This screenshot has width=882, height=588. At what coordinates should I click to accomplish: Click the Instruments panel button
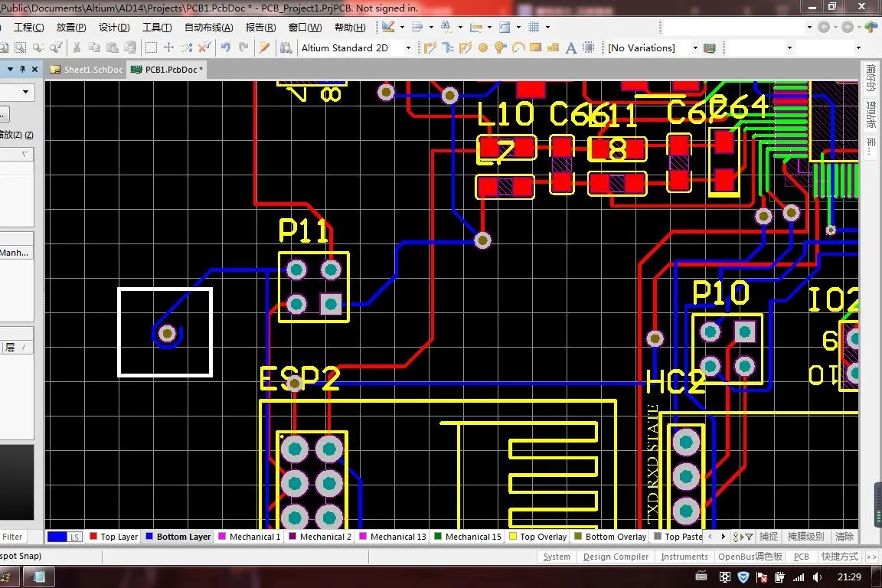pyautogui.click(x=684, y=557)
